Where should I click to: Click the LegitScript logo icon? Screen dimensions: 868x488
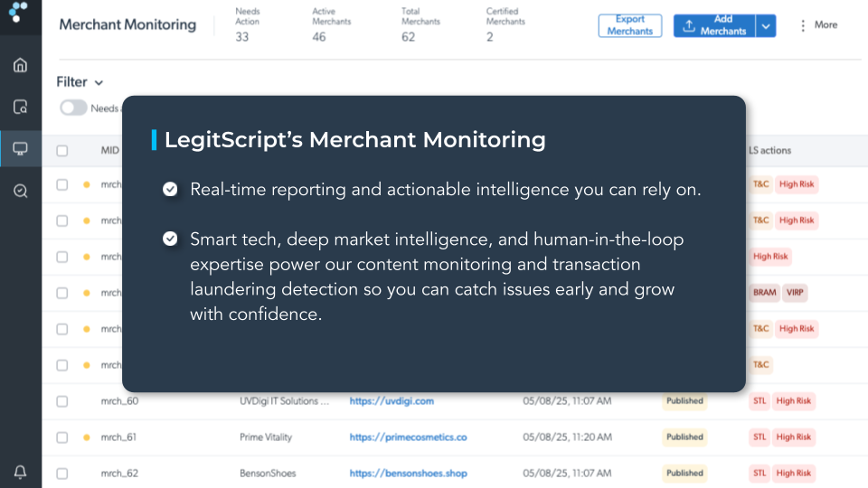[18, 12]
